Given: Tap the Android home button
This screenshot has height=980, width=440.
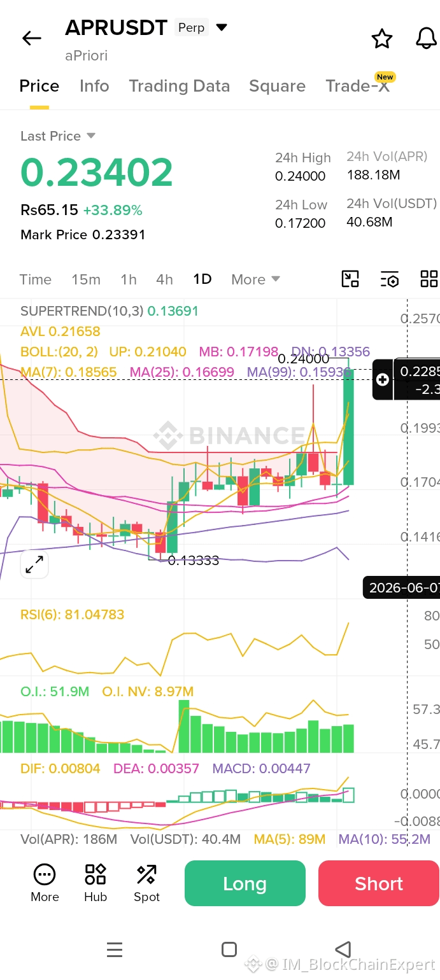Looking at the screenshot, I should tap(229, 950).
